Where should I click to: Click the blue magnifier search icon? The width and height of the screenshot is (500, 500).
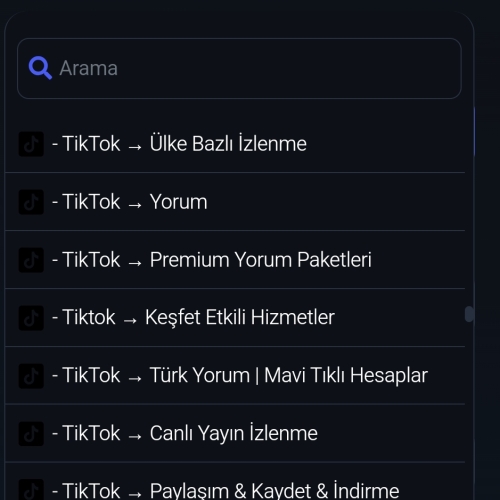[x=40, y=68]
